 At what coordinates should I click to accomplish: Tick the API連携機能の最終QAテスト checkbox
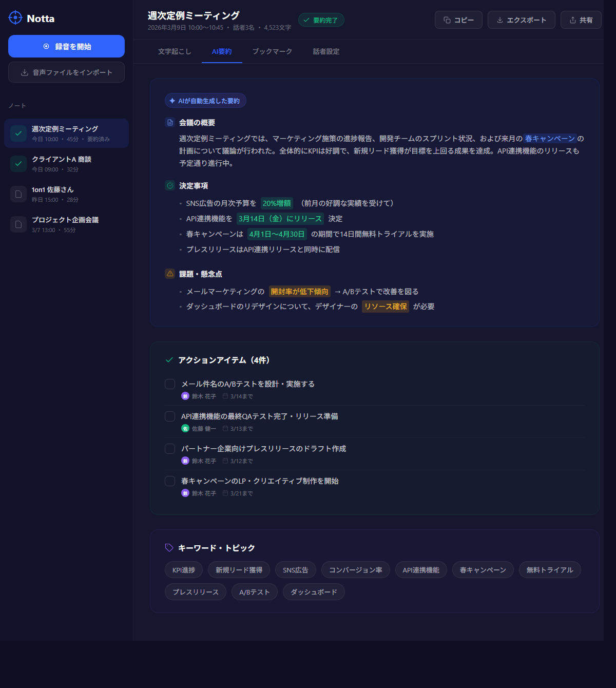click(170, 416)
